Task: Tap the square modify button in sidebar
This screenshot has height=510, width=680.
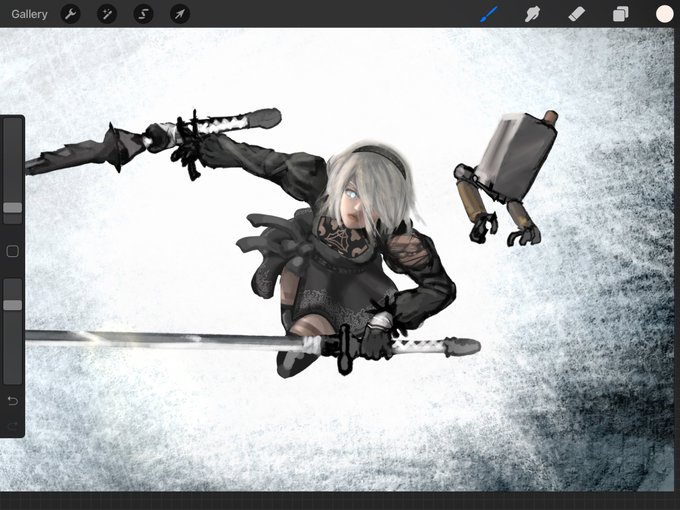Action: (13, 251)
